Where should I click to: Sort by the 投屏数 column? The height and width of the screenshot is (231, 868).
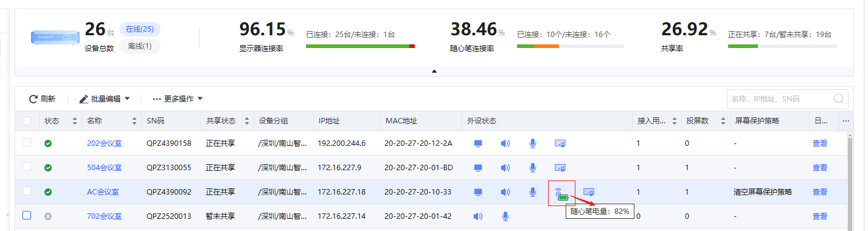723,121
